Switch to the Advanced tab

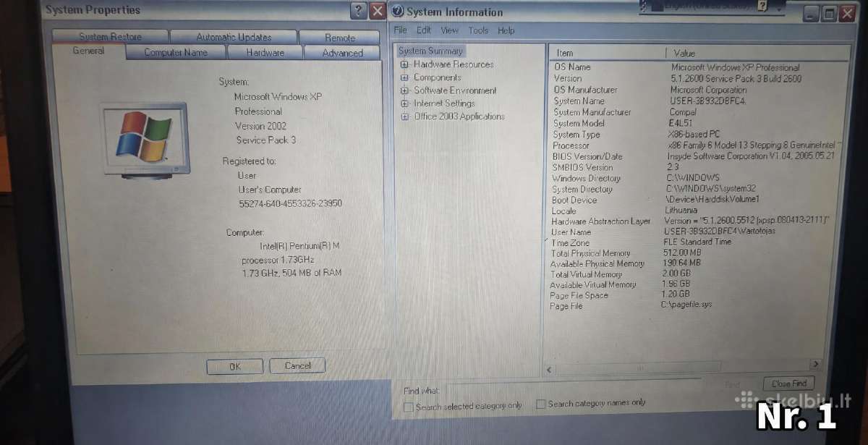pyautogui.click(x=342, y=53)
